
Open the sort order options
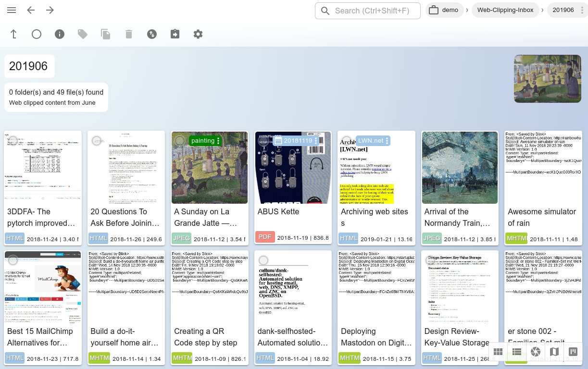pos(152,34)
